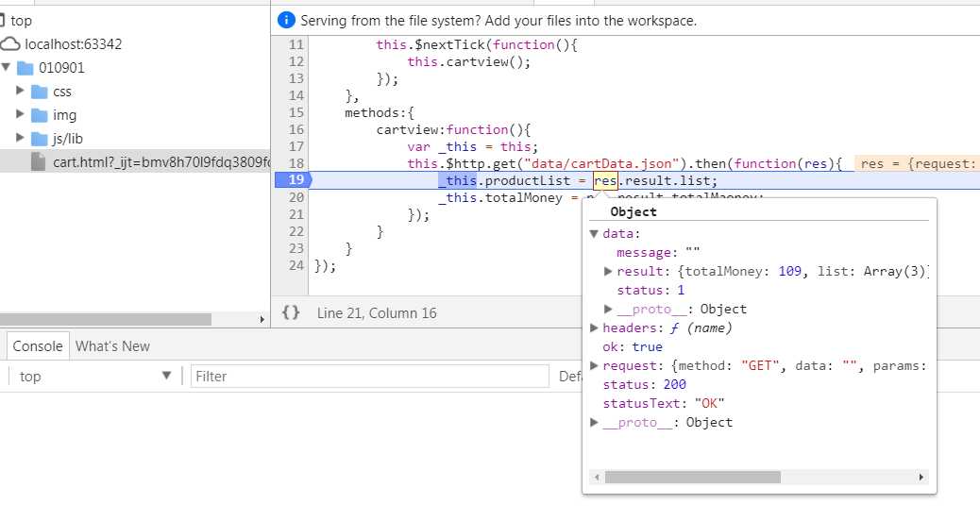Click the css folder icon

pyautogui.click(x=40, y=92)
